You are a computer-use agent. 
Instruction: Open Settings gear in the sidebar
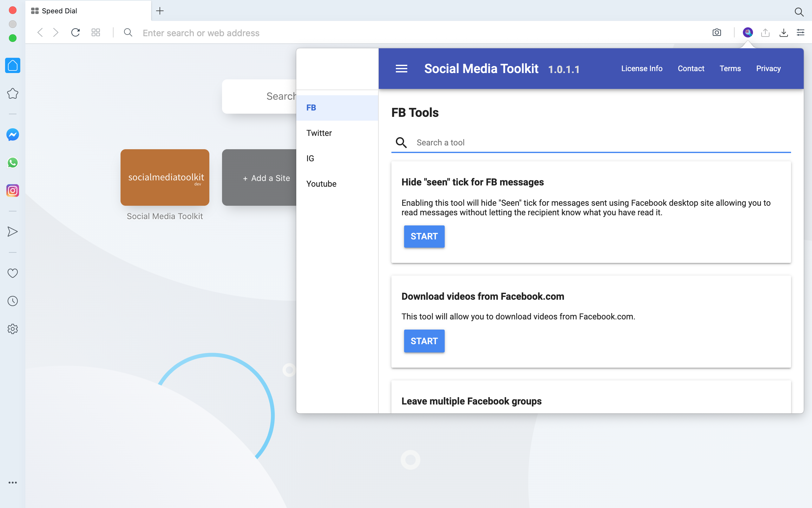13,329
